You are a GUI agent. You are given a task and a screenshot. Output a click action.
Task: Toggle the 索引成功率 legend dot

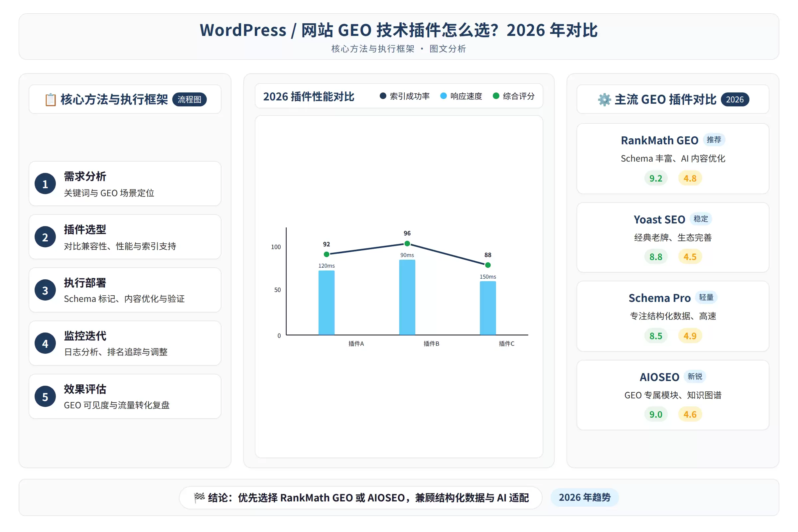383,96
